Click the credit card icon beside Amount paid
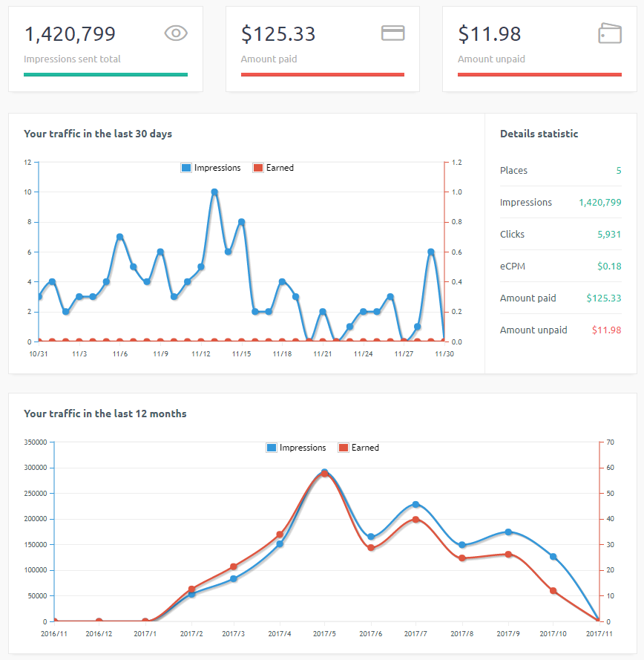The image size is (644, 660). [393, 33]
